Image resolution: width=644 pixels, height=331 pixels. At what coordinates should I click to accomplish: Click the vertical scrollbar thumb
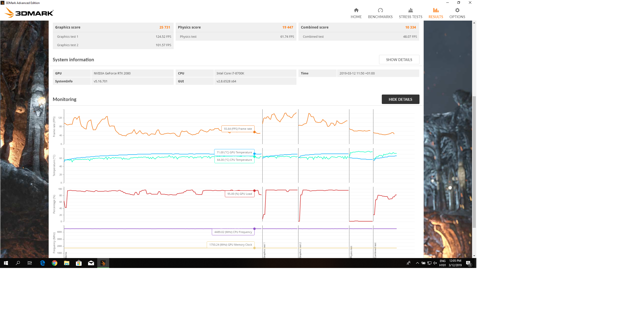tap(474, 162)
